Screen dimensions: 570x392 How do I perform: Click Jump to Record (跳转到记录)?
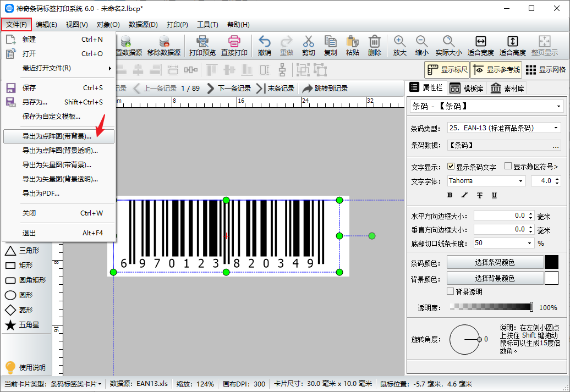click(325, 89)
